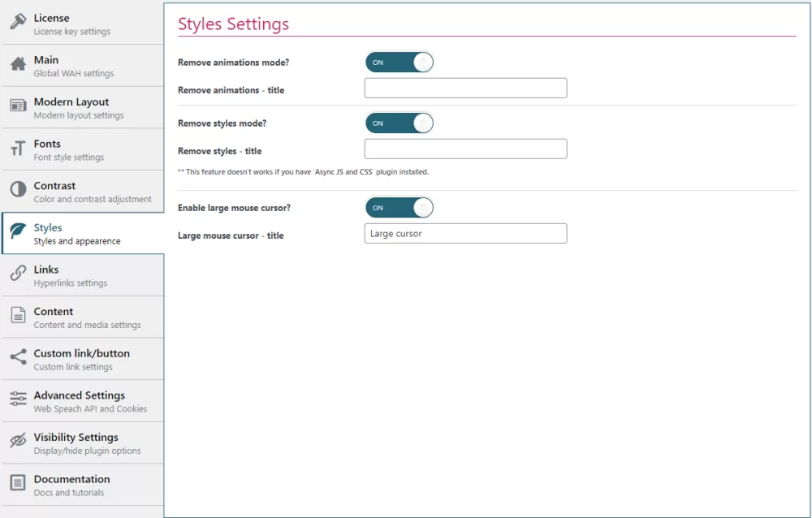Open the Documentation section
The height and width of the screenshot is (518, 812).
pos(81,484)
